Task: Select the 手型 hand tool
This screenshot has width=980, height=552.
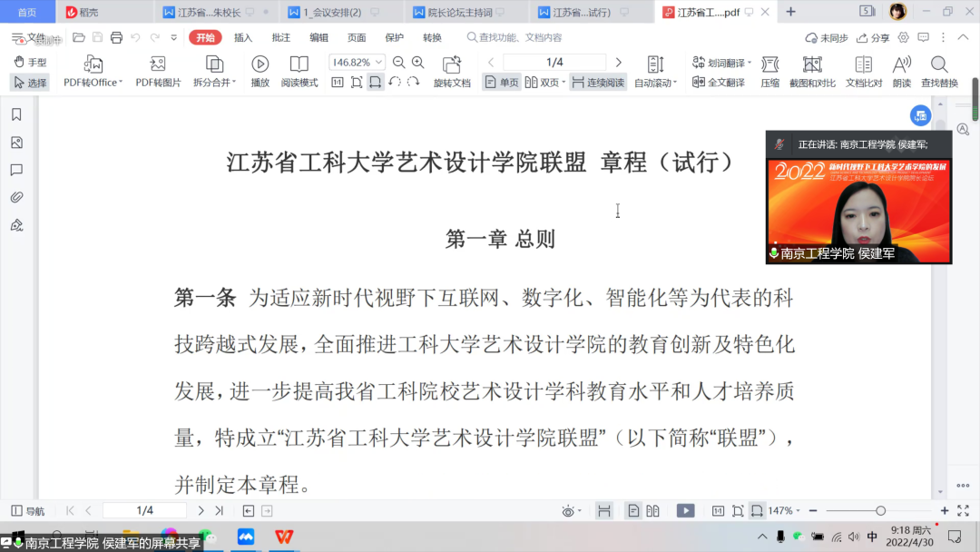Action: coord(30,63)
